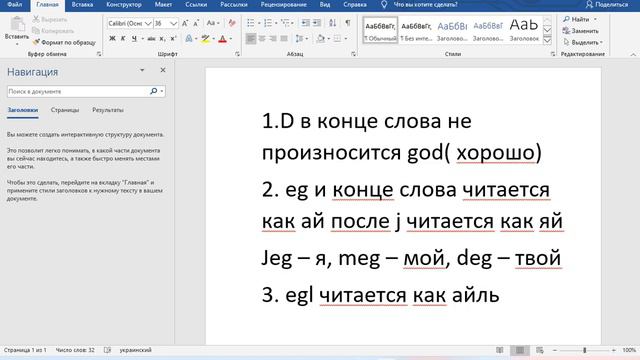Image resolution: width=640 pixels, height=360 pixels.
Task: Open the Аа change case dropdown
Action: (x=213, y=23)
